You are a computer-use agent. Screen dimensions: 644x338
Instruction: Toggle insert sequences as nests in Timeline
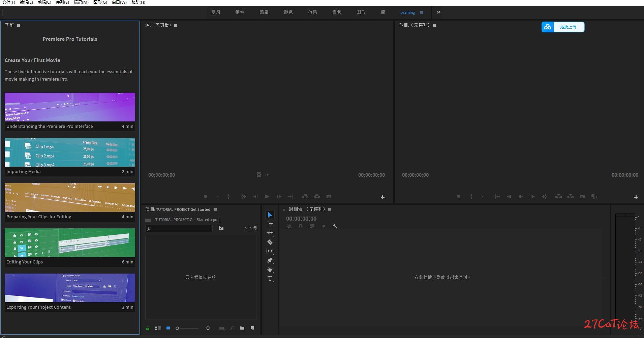click(x=289, y=226)
